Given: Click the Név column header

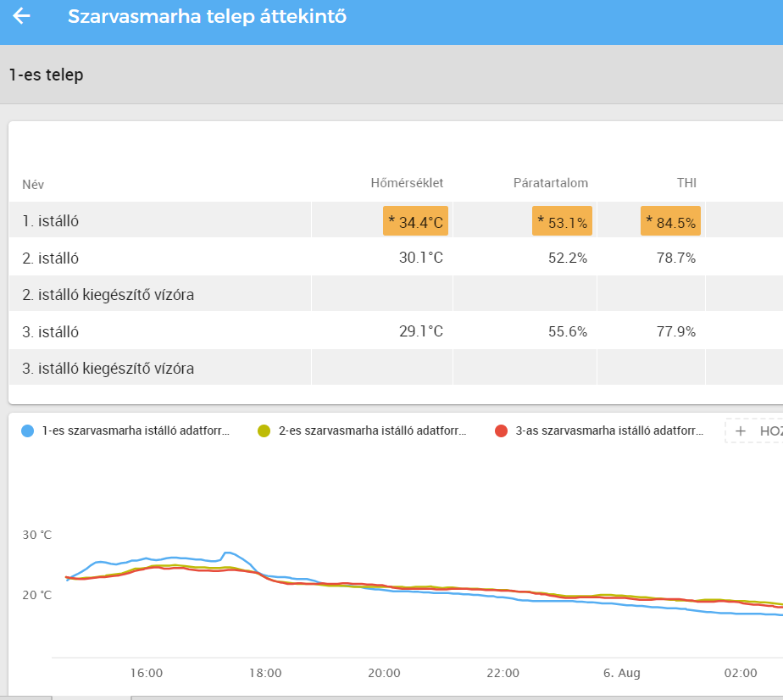Looking at the screenshot, I should click(x=33, y=184).
